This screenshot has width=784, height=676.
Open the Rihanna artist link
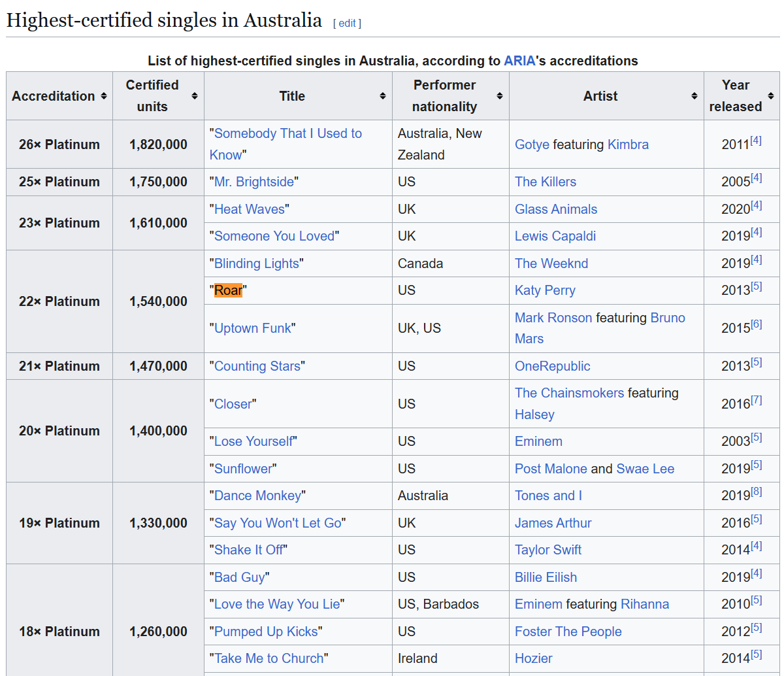pos(645,604)
